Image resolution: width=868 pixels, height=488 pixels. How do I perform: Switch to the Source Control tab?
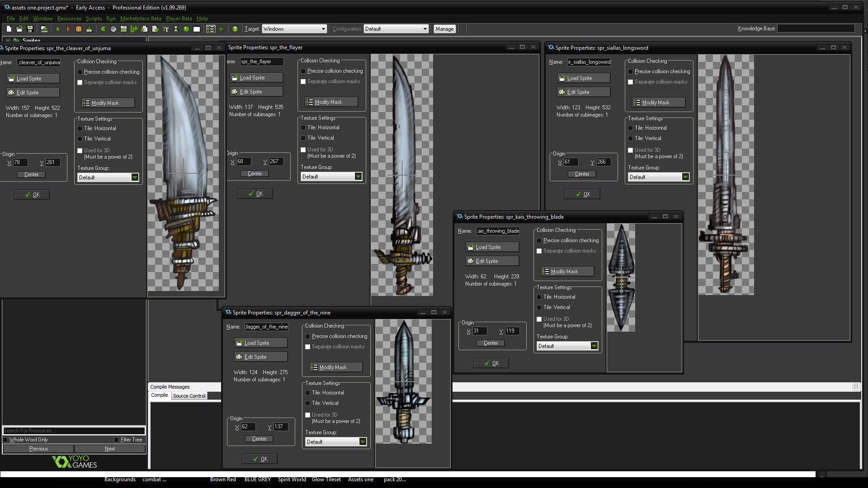point(189,395)
